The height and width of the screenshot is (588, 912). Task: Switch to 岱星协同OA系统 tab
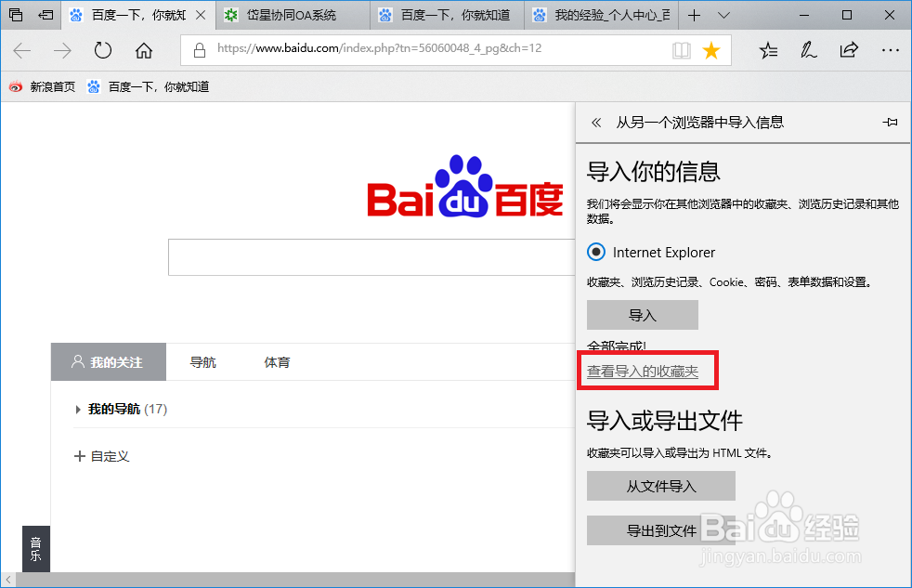[x=293, y=15]
